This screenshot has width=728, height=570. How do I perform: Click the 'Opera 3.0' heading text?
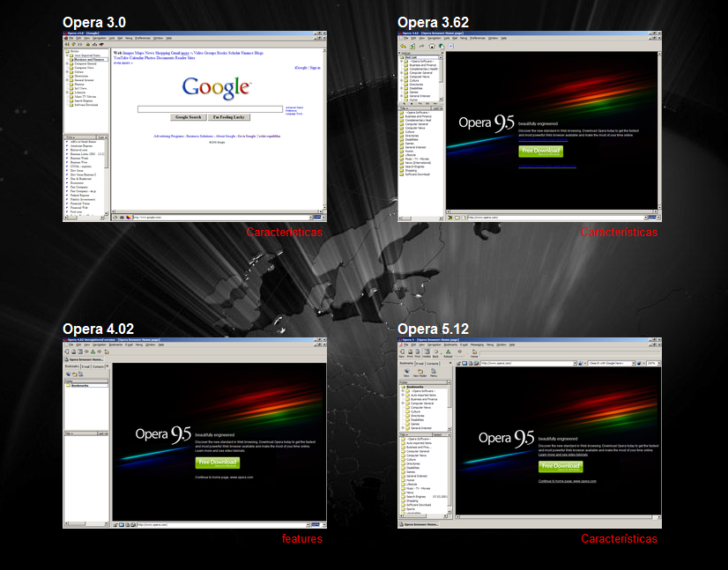(94, 22)
